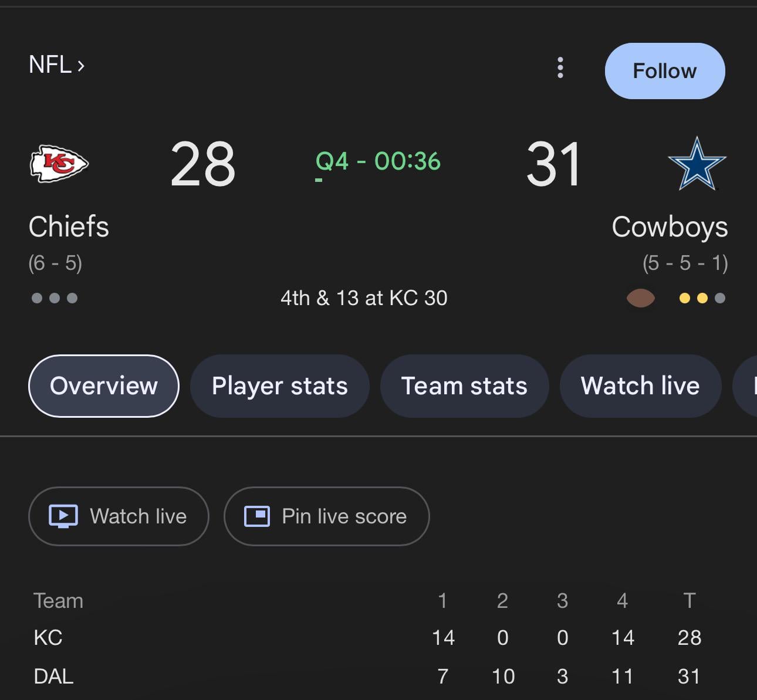Open the Team stats tab

click(x=464, y=386)
